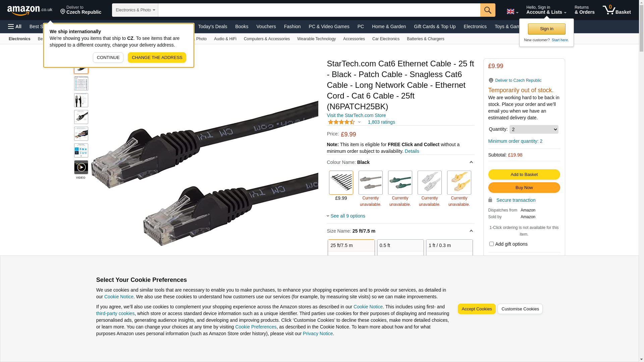This screenshot has height=362, width=644.
Task: Go to Computers & Accessories tab
Action: [267, 39]
